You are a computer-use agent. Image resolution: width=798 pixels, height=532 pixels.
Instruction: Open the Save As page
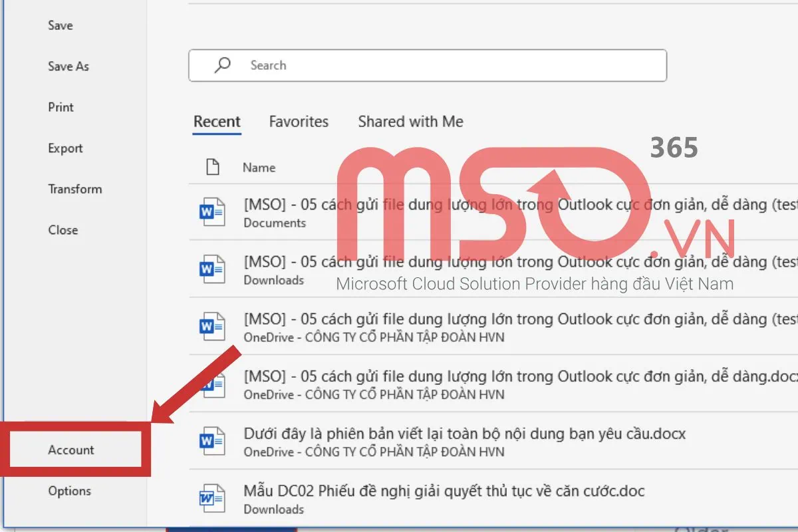pos(68,66)
